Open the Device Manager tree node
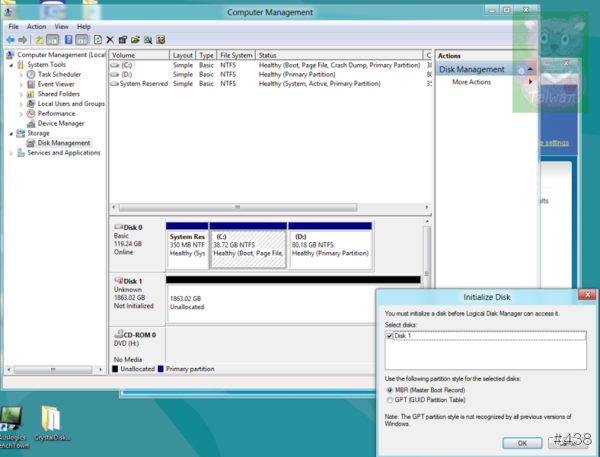 tap(61, 123)
